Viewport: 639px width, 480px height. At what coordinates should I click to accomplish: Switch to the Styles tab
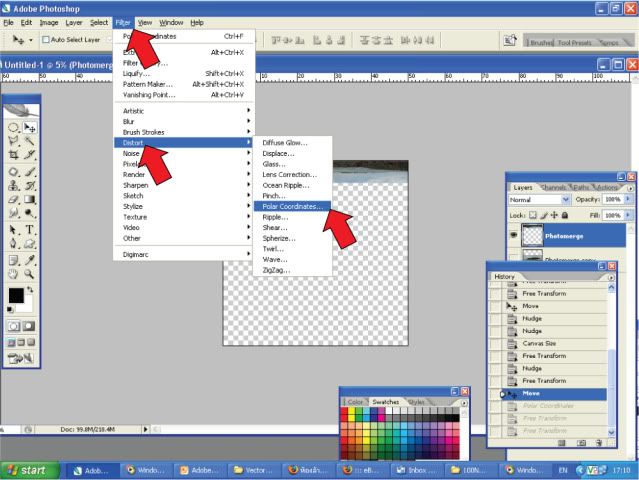pyautogui.click(x=416, y=402)
